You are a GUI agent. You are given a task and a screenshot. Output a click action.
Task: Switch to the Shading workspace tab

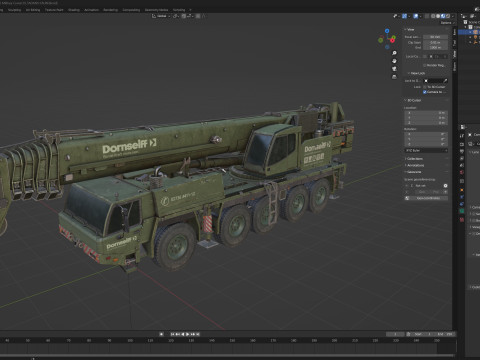click(x=74, y=10)
